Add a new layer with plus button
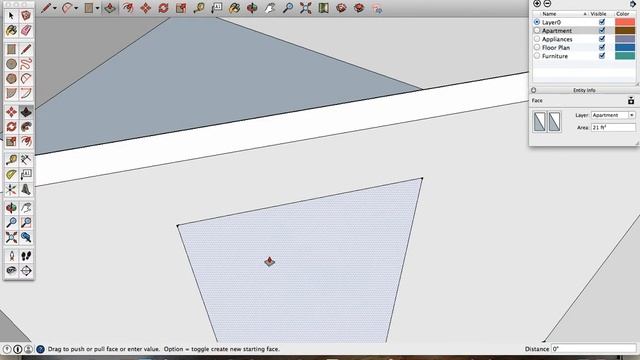640x360 pixels. pos(537,4)
